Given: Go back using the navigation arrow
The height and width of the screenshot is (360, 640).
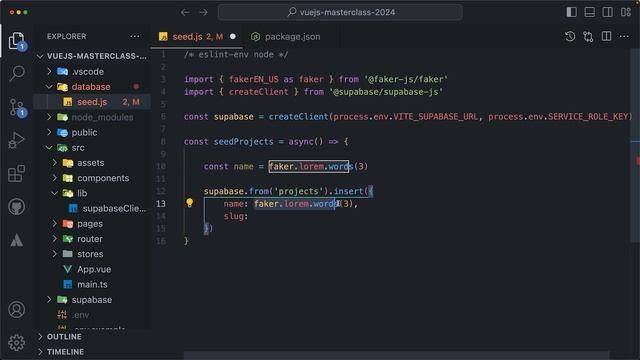Looking at the screenshot, I should coord(185,12).
